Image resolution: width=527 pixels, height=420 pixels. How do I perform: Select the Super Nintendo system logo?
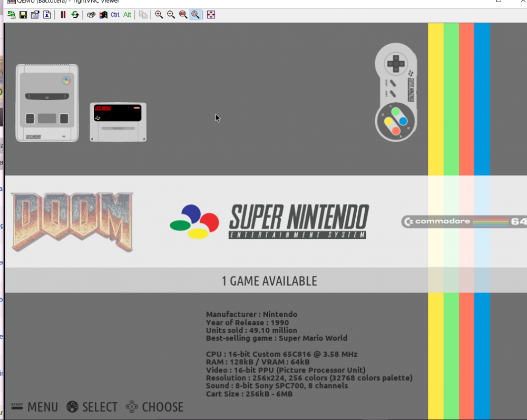click(269, 221)
